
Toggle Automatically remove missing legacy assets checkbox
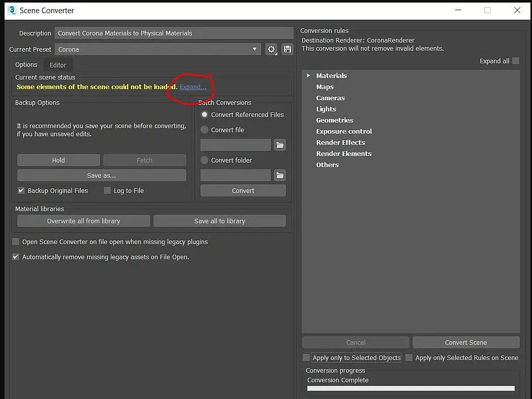[x=16, y=257]
